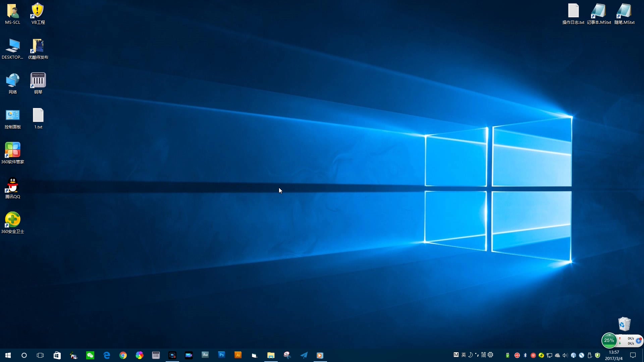Image resolution: width=644 pixels, height=362 pixels.
Task: Select the 控制面板 control panel icon
Action: point(12,119)
